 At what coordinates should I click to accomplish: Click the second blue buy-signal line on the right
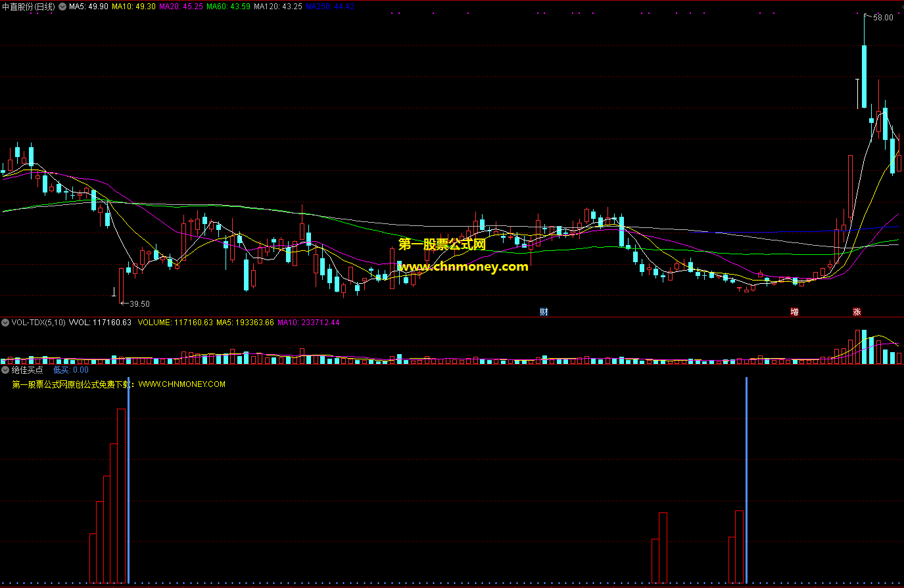tap(746, 480)
